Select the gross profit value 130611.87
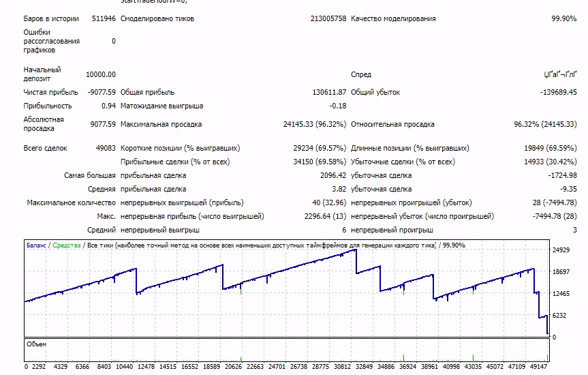The height and width of the screenshot is (375, 588). coord(329,92)
